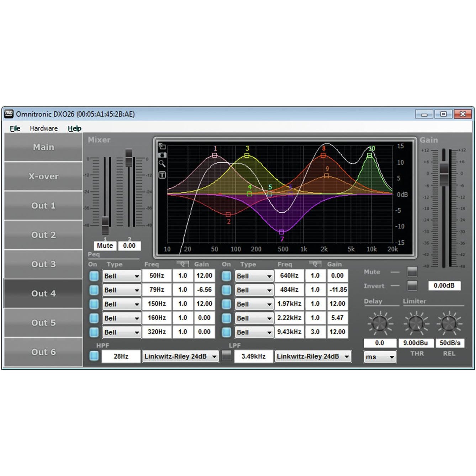The height and width of the screenshot is (476, 476).
Task: Open Type dropdown for 150Hz band
Action: 121,304
